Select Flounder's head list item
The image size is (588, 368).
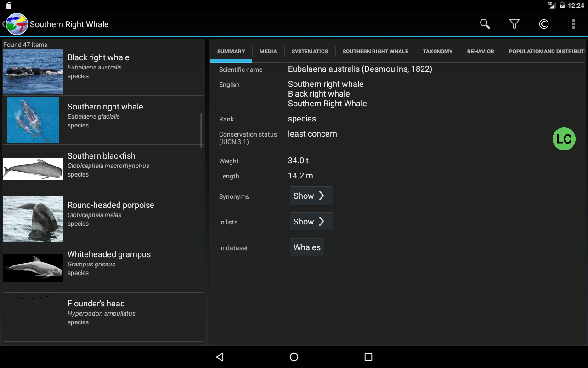pos(103,317)
